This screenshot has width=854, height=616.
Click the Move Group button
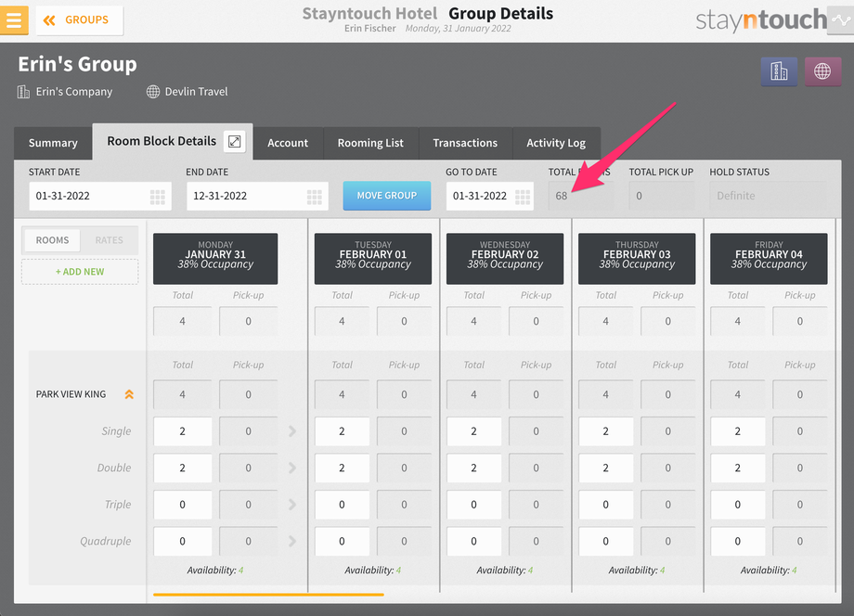[387, 196]
